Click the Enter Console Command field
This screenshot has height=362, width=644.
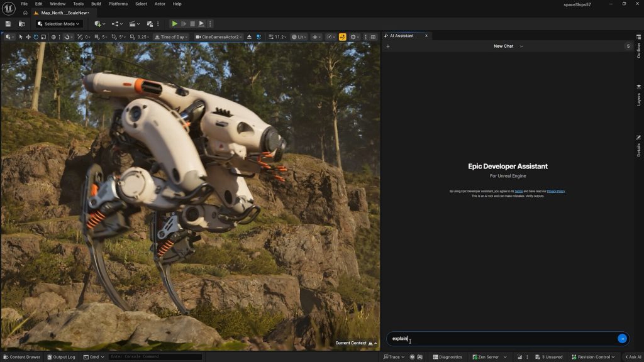(x=155, y=357)
